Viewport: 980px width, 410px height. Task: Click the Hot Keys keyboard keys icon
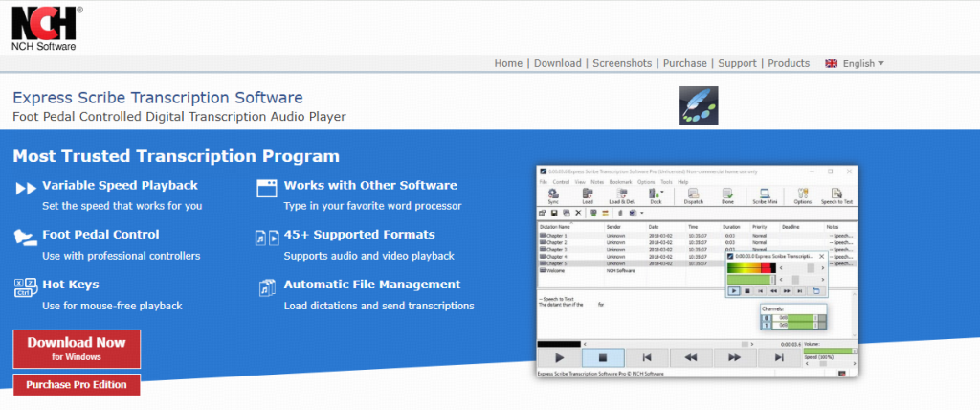[25, 288]
